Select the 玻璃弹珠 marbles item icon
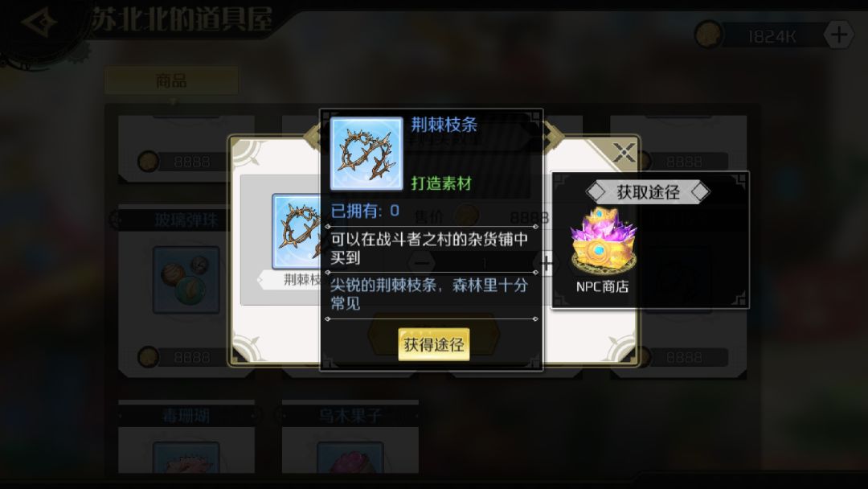The image size is (868, 489). [186, 280]
